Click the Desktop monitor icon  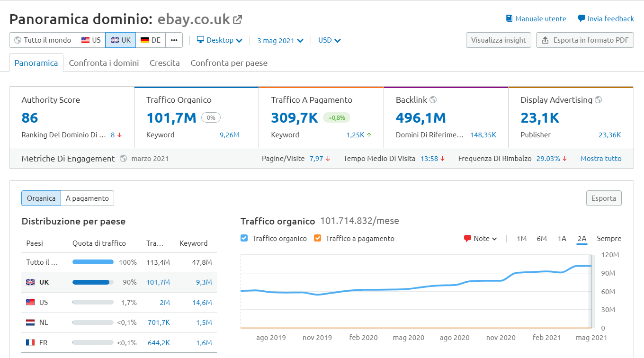(x=200, y=40)
